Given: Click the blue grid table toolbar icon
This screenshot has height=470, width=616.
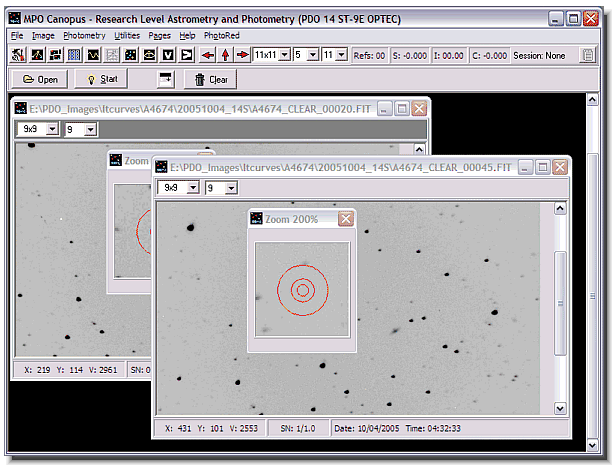Looking at the screenshot, I should click(74, 55).
